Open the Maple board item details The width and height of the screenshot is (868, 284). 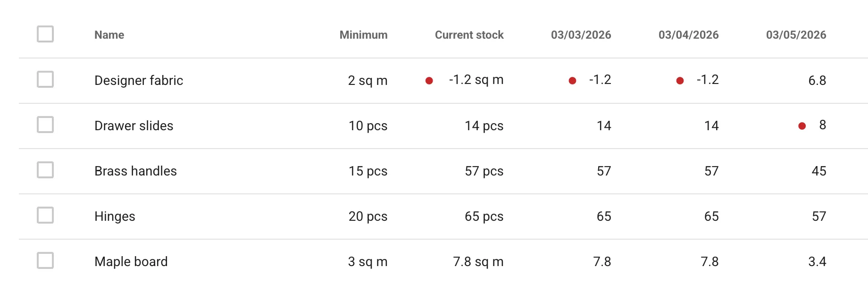pyautogui.click(x=131, y=261)
